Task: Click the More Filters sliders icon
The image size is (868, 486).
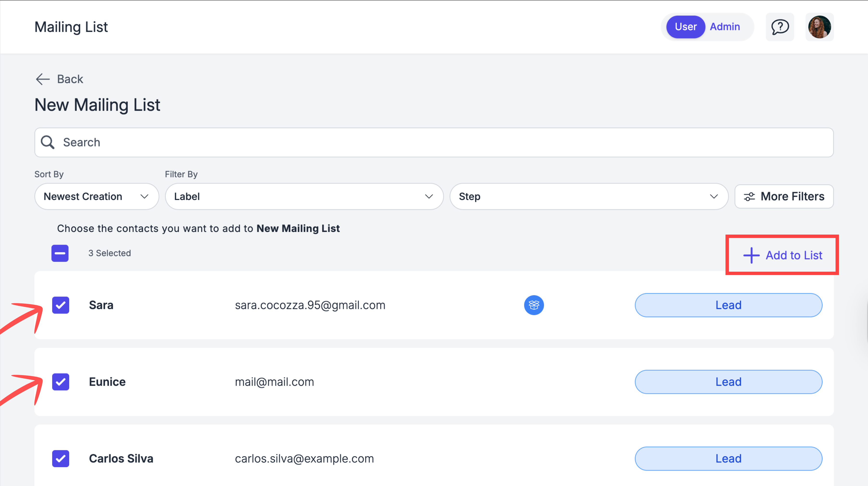Action: [749, 197]
